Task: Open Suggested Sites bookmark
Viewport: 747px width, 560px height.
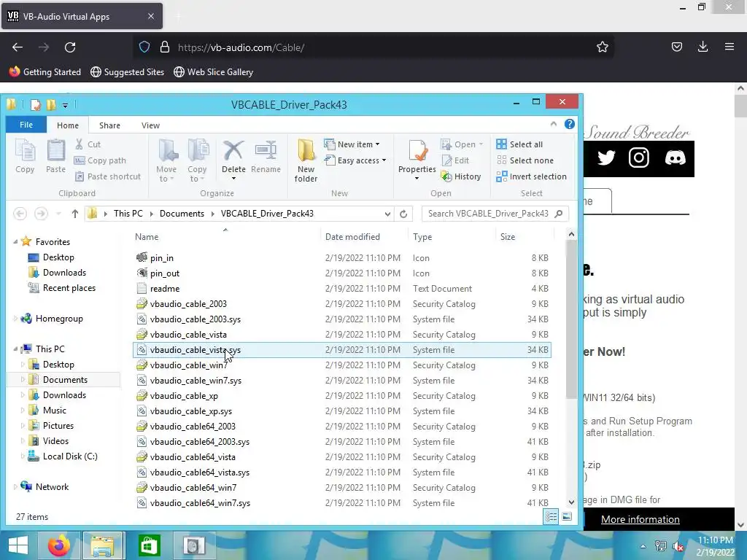Action: coord(127,72)
